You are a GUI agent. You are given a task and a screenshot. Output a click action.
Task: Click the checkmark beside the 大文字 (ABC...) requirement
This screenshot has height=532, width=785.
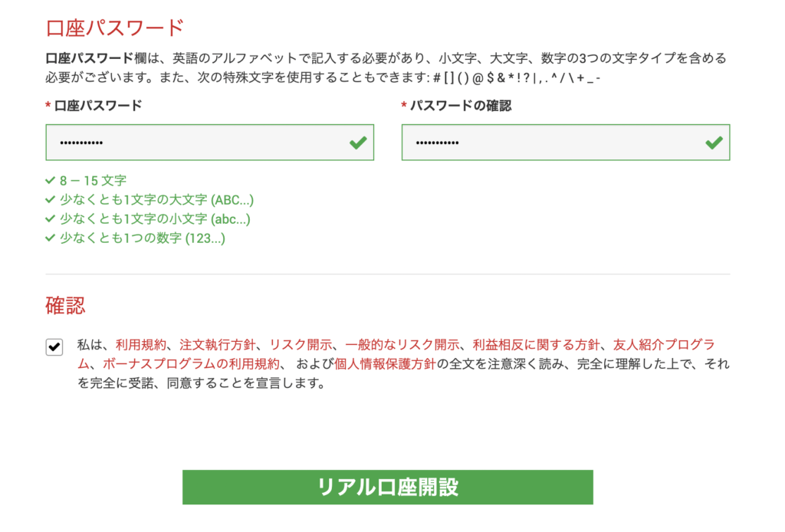pos(51,201)
